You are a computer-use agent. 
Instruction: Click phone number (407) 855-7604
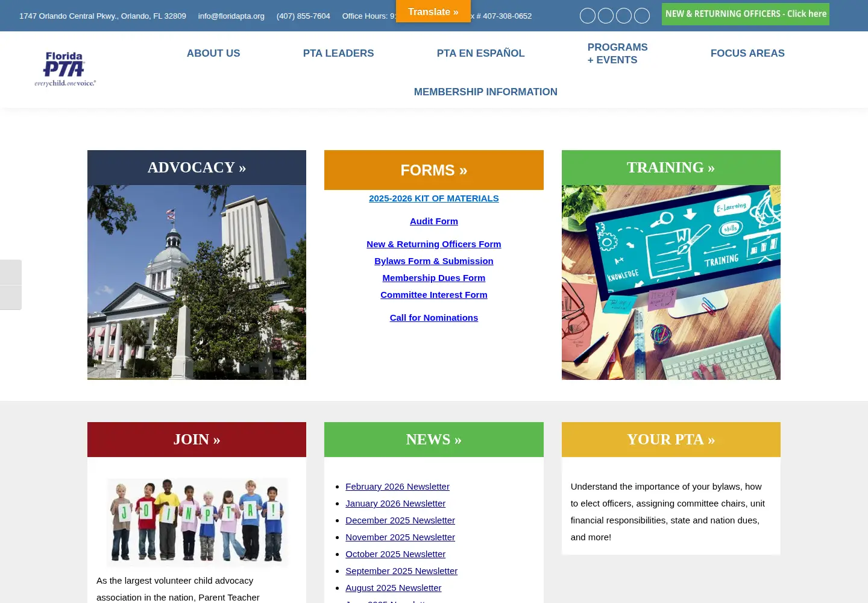303,16
